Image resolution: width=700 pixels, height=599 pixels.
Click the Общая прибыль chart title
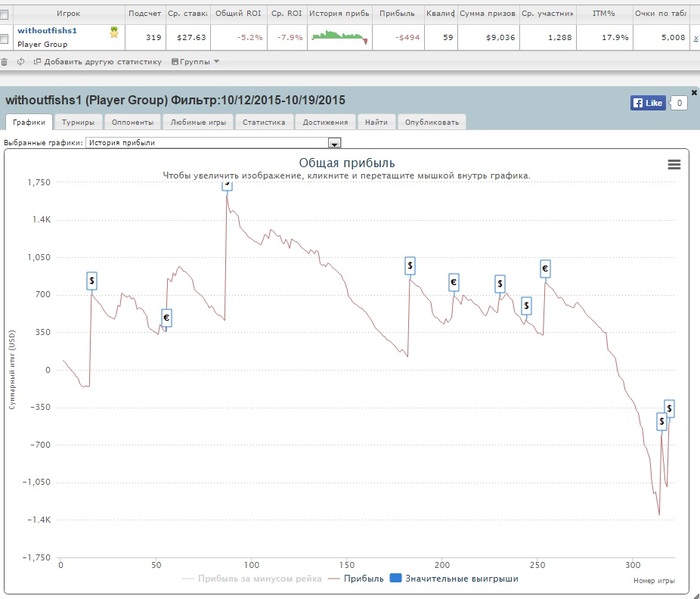click(x=347, y=163)
